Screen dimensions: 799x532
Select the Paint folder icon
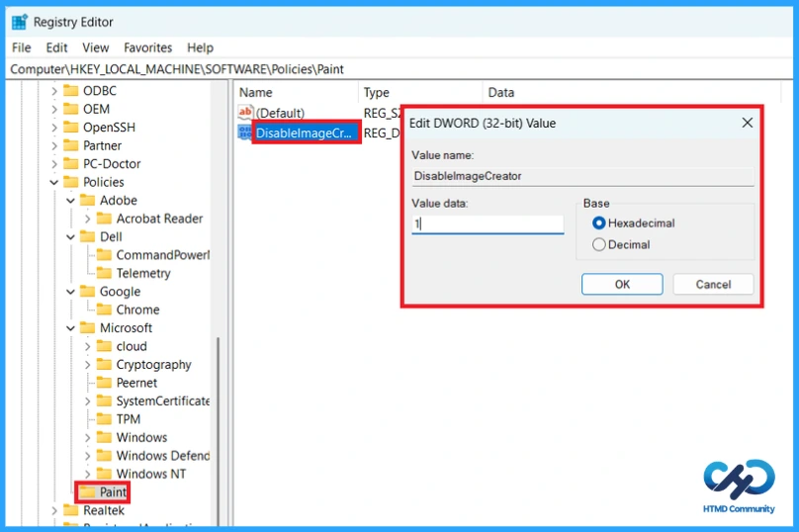(x=88, y=491)
